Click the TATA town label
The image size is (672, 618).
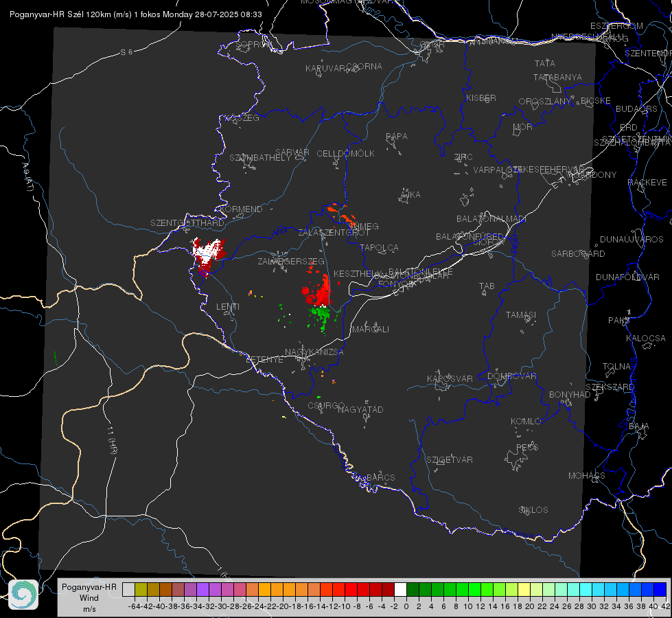click(545, 63)
